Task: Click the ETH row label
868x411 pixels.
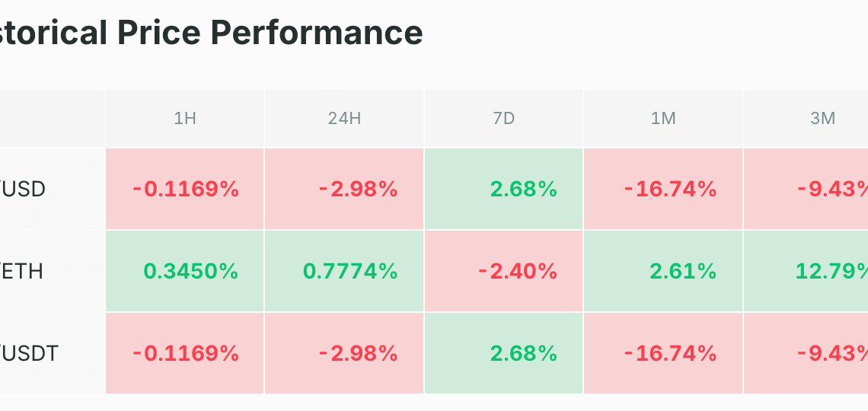Action: pyautogui.click(x=21, y=272)
